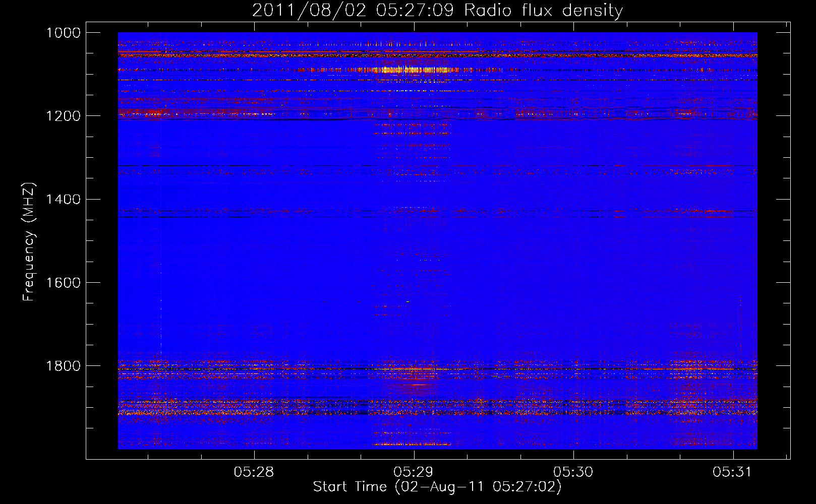Select the 1000 frequency tick label
Viewport: 816px width, 504px height.
click(63, 33)
